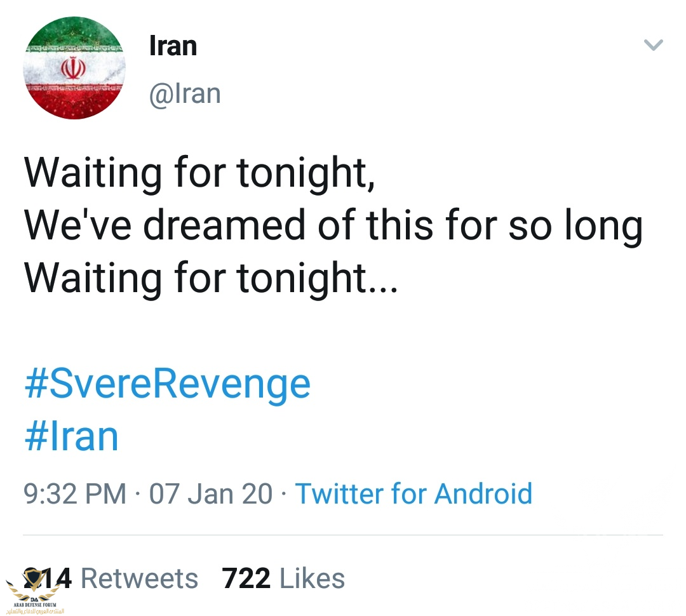This screenshot has height=616, width=686.
Task: View the 722 Likes list
Action: click(x=283, y=579)
